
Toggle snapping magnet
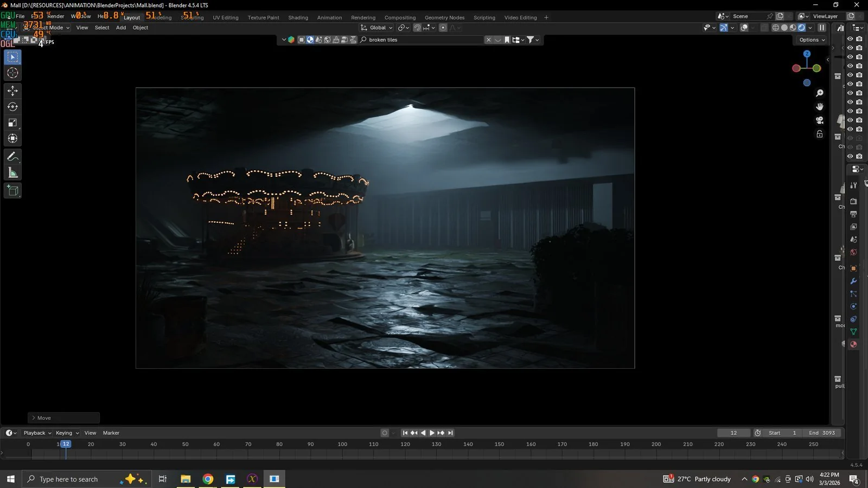click(x=417, y=28)
